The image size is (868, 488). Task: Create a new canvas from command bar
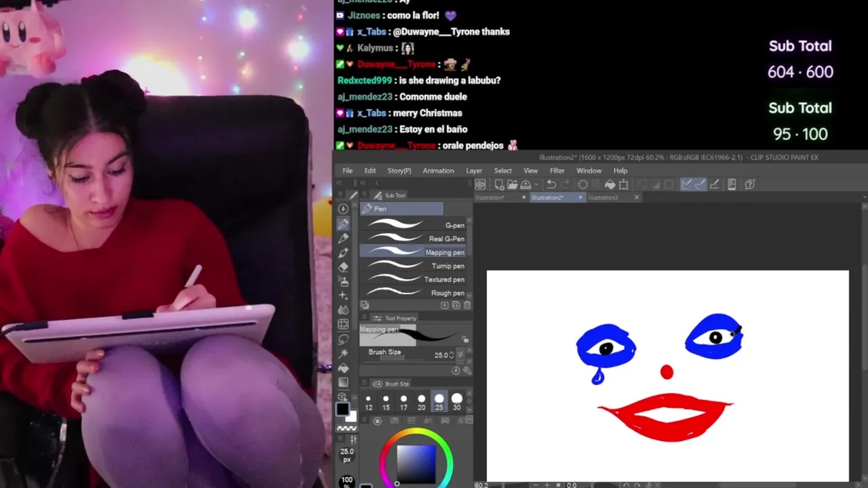499,184
